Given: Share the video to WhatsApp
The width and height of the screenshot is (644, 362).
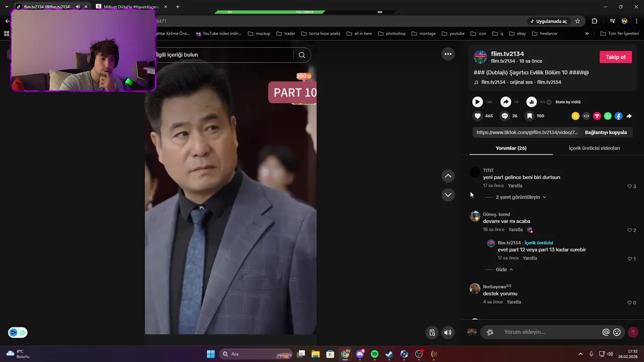Looking at the screenshot, I should point(608,116).
